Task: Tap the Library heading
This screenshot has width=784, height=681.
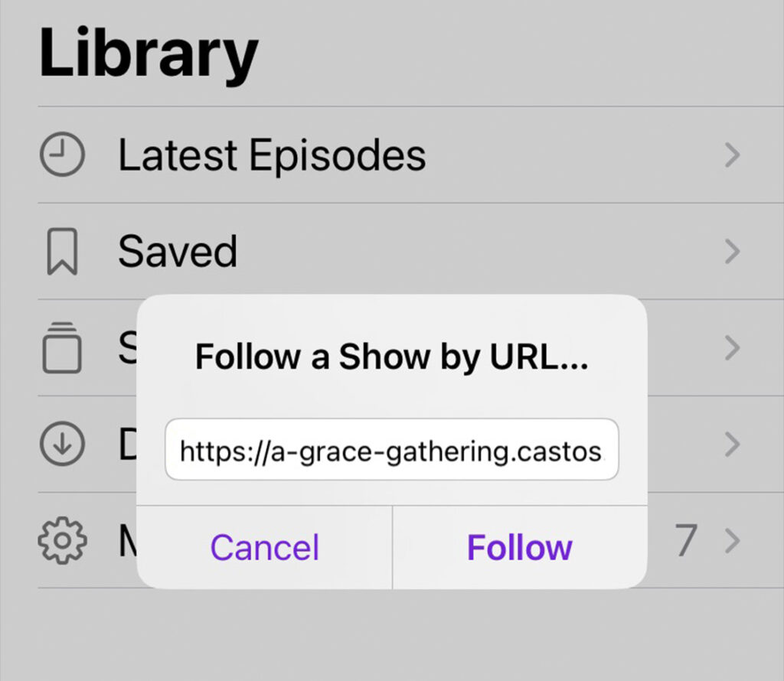Action: (149, 54)
